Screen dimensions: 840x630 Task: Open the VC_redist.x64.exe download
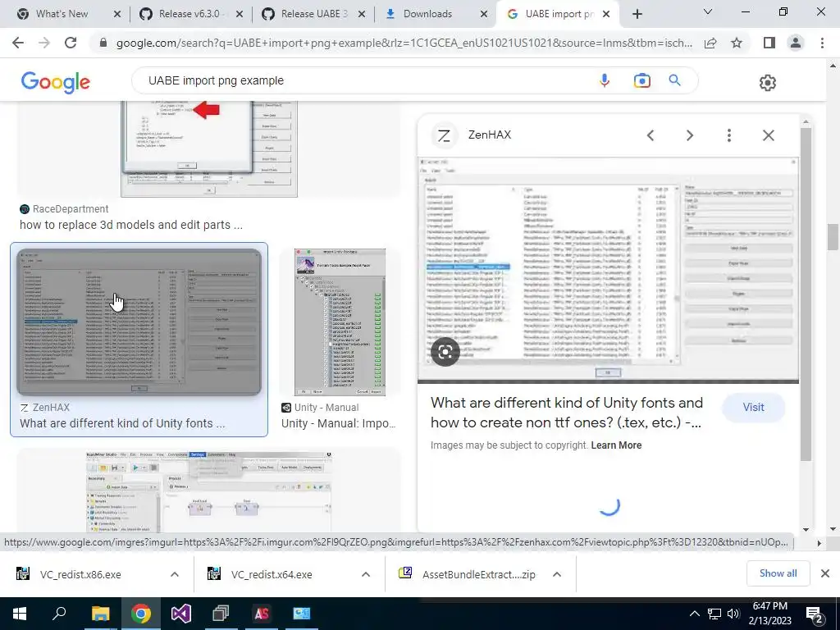(x=272, y=574)
